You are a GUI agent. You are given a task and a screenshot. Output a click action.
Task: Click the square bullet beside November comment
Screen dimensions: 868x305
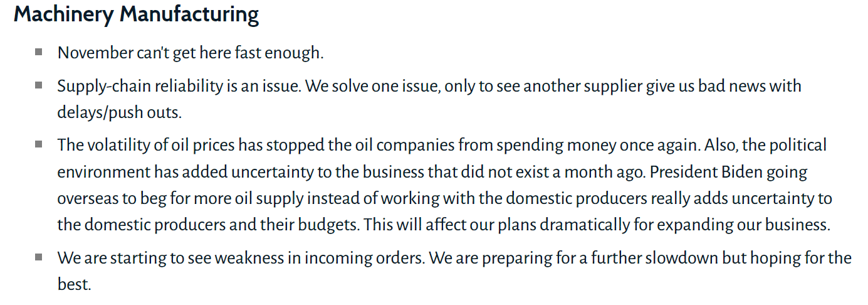[39, 52]
